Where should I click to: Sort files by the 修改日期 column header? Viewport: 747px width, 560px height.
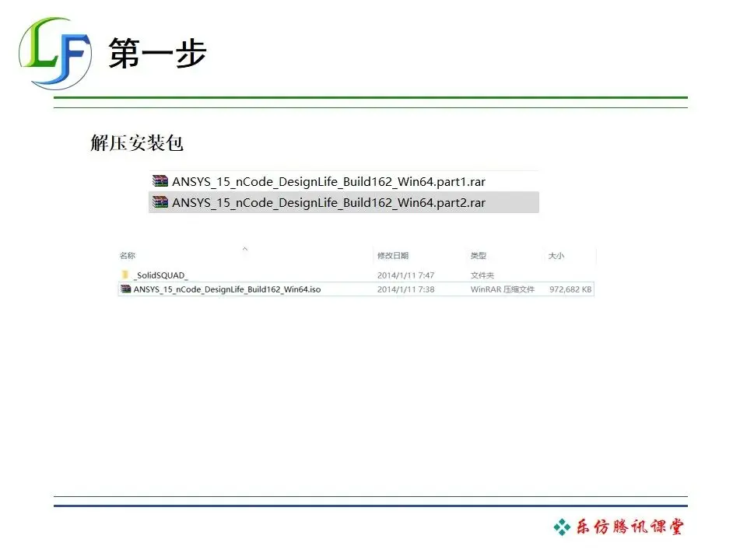coord(393,256)
